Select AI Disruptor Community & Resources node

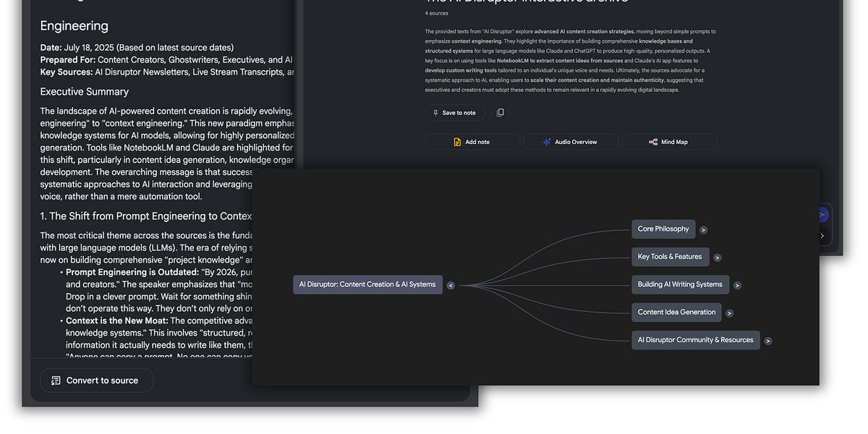click(695, 340)
